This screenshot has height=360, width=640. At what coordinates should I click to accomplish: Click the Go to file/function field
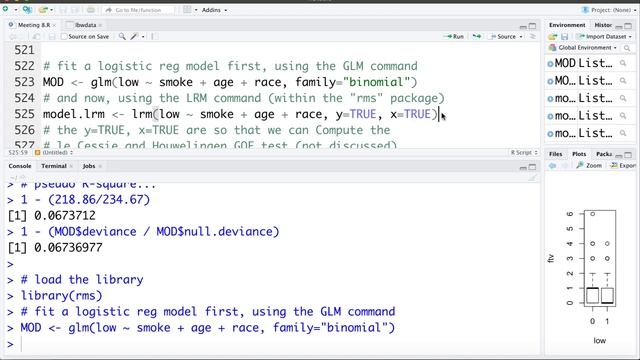point(138,10)
